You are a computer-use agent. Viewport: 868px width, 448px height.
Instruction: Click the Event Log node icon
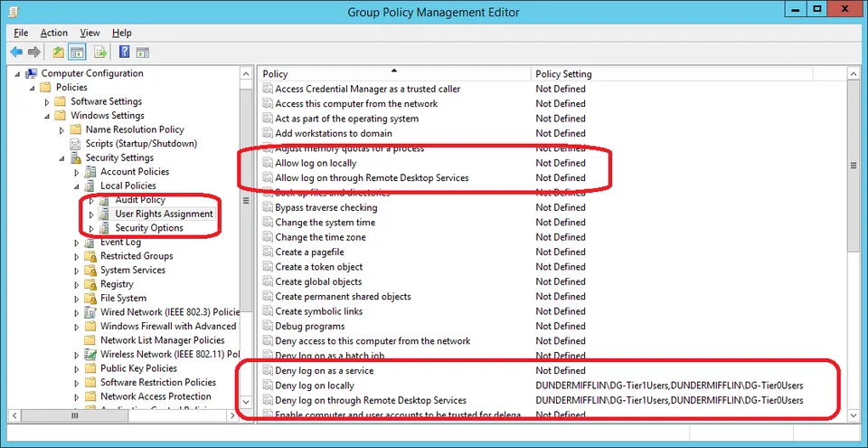click(90, 243)
